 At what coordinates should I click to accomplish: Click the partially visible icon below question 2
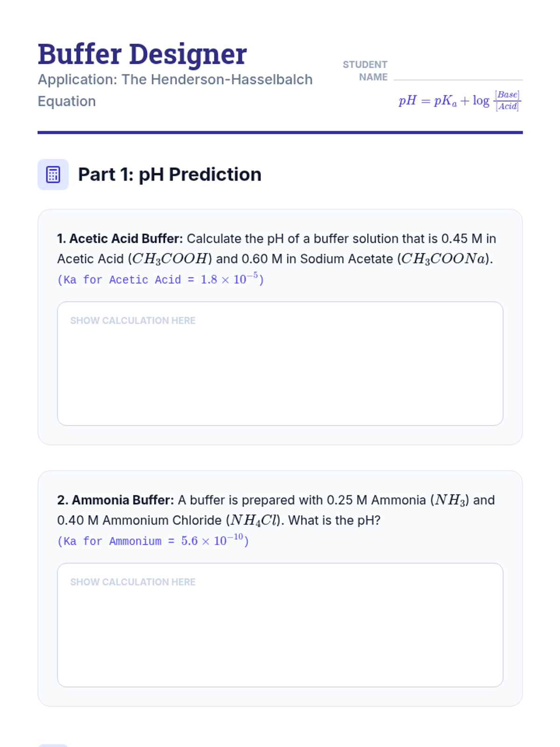pos(53,745)
